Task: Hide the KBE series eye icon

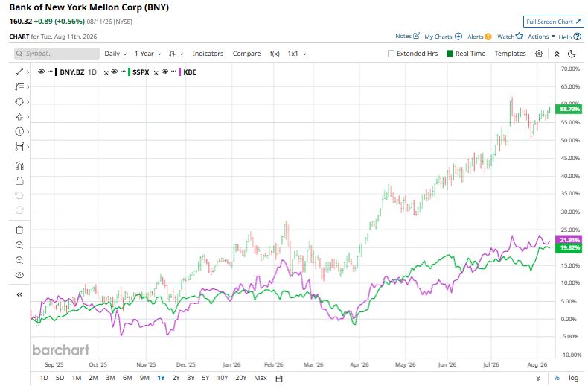Action: (164, 72)
